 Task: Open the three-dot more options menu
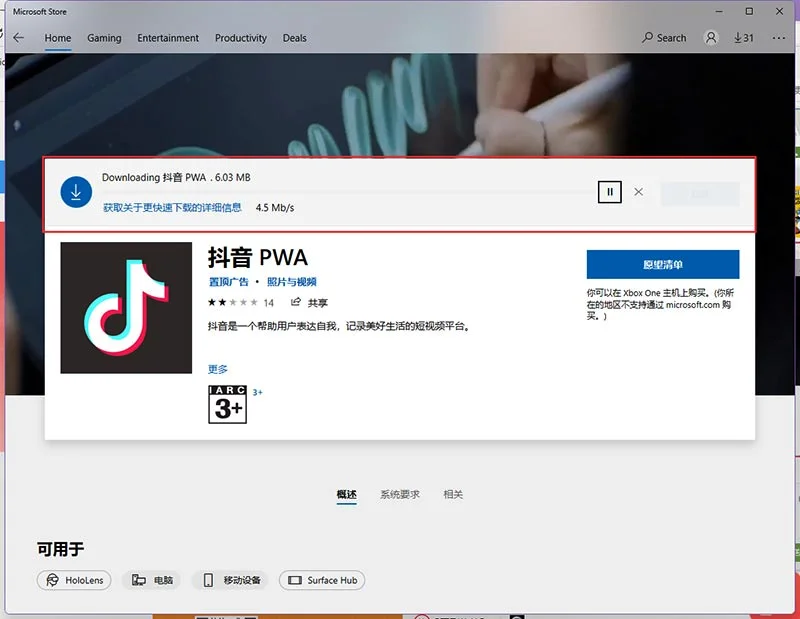click(x=779, y=38)
